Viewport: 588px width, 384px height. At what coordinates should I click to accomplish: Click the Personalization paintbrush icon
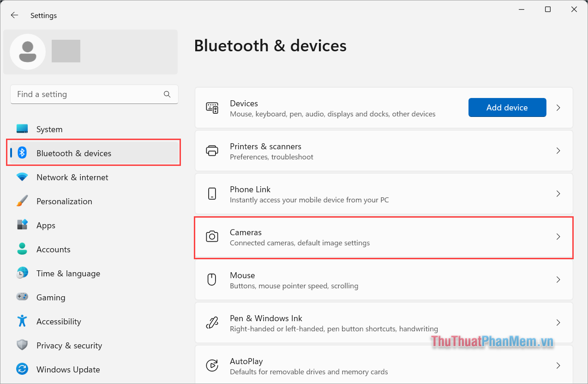(x=22, y=201)
